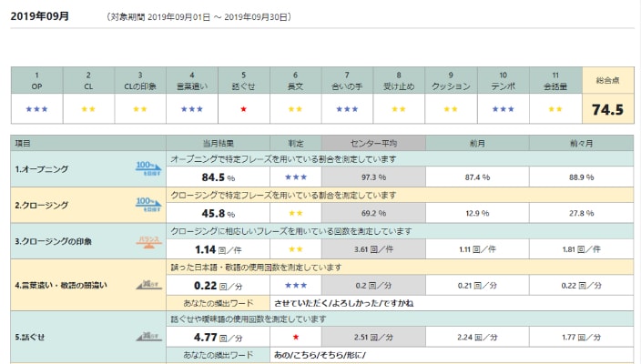Click the 27.8 % value in 前々月 column
The width and height of the screenshot is (641, 364).
click(581, 213)
